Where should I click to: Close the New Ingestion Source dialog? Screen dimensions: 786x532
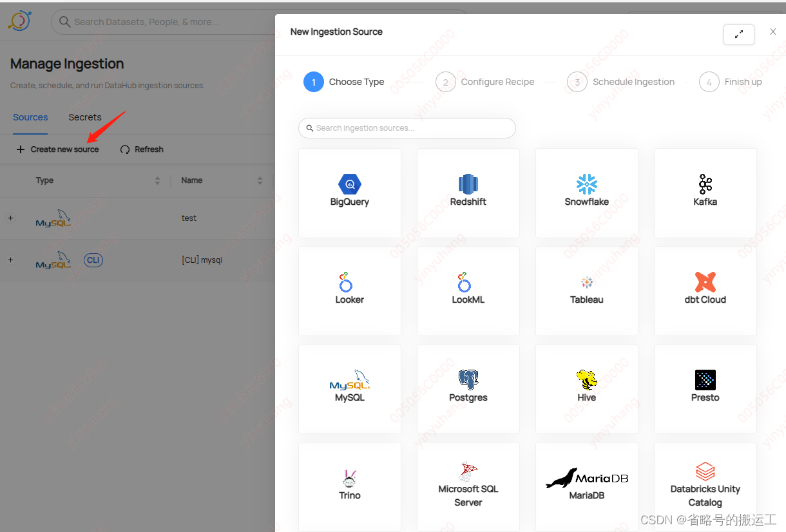[773, 32]
